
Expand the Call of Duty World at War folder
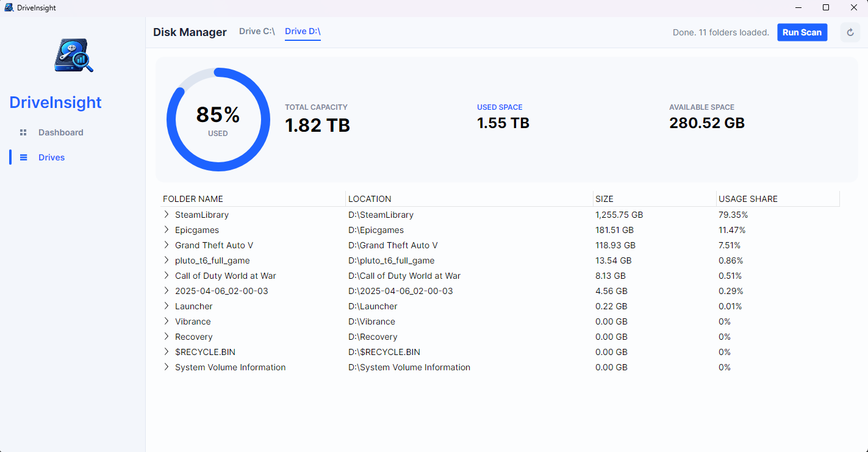(x=166, y=276)
